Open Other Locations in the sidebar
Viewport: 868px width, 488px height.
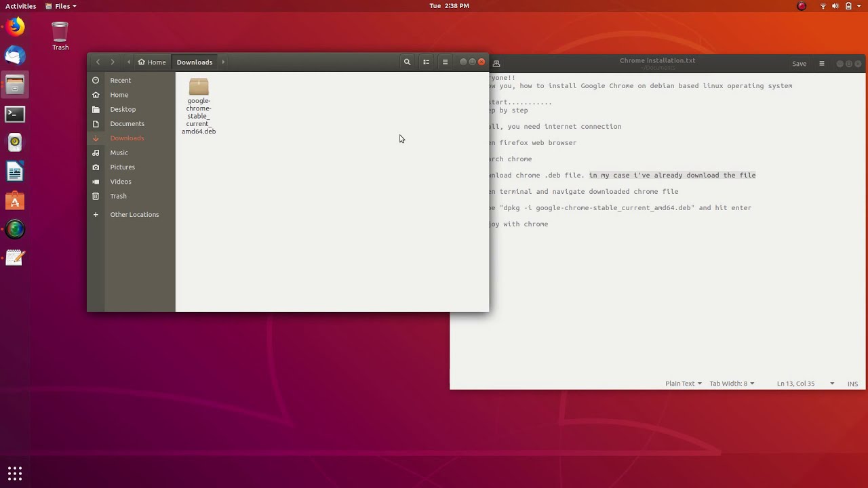(x=131, y=214)
